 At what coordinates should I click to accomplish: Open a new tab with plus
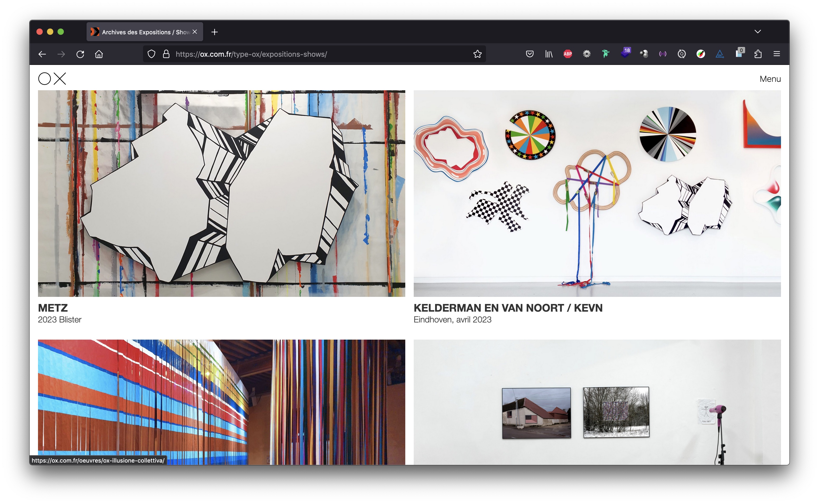click(x=215, y=32)
